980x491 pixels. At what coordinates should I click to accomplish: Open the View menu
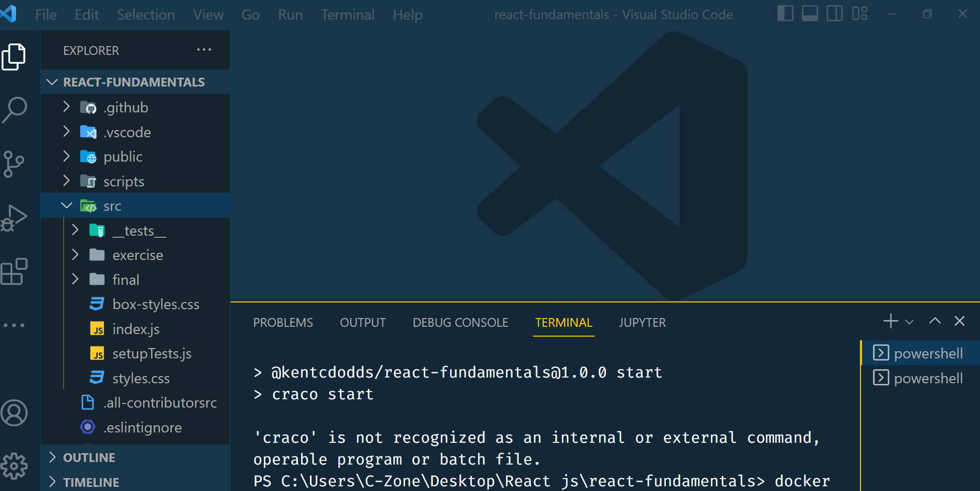coord(209,15)
